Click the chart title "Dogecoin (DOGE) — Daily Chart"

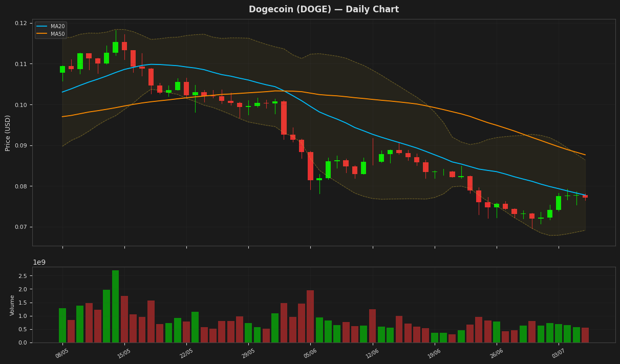pyautogui.click(x=324, y=10)
